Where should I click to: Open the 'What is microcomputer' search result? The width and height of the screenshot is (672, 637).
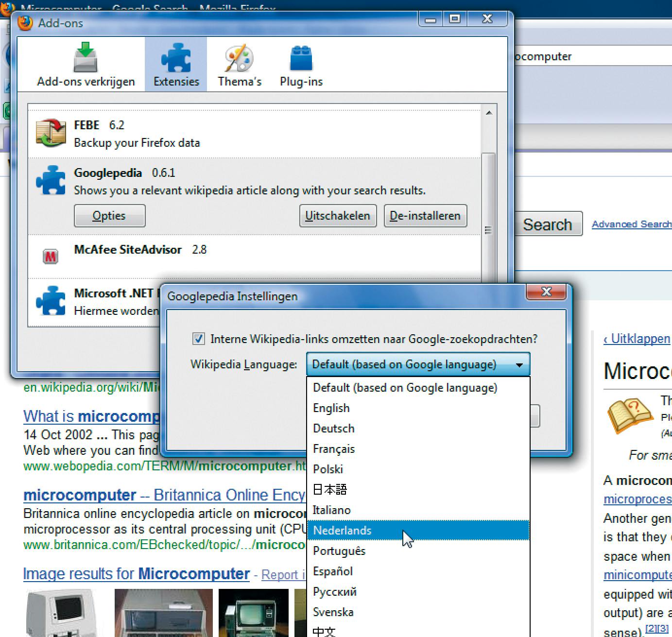92,416
